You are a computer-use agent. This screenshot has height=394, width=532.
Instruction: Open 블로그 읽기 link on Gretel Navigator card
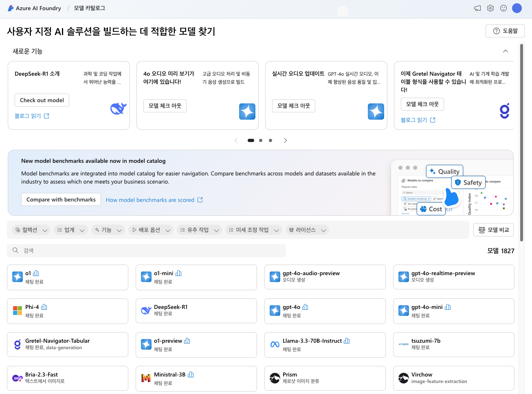point(418,120)
